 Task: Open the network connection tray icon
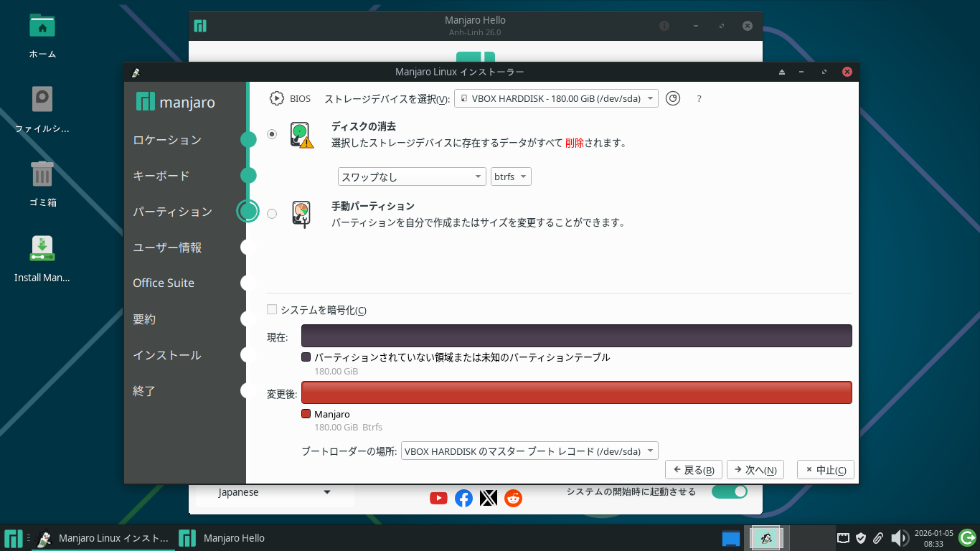click(x=844, y=538)
